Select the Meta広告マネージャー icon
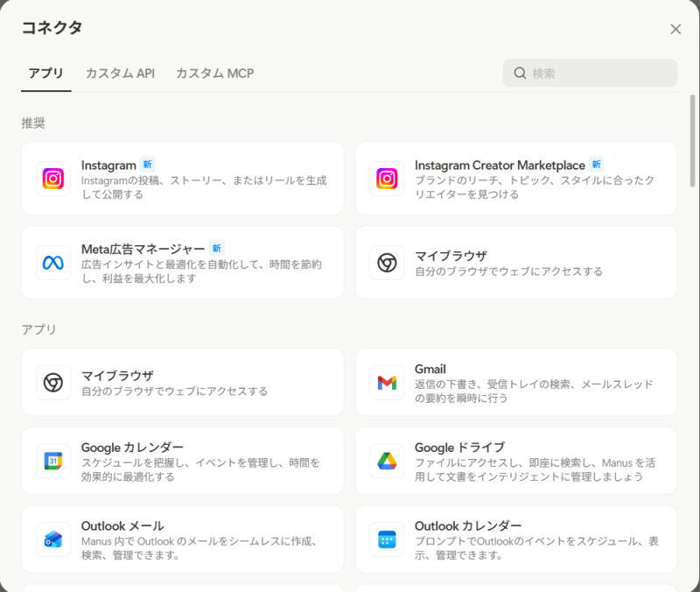 52,263
